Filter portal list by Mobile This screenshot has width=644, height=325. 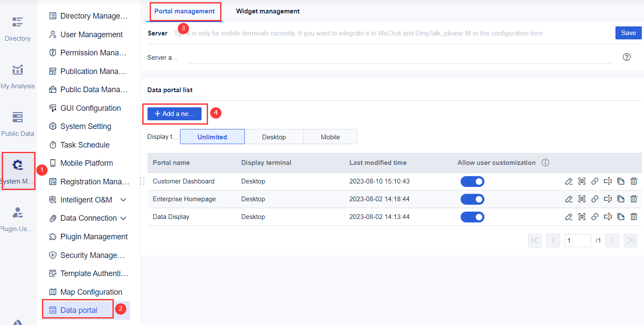tap(330, 137)
